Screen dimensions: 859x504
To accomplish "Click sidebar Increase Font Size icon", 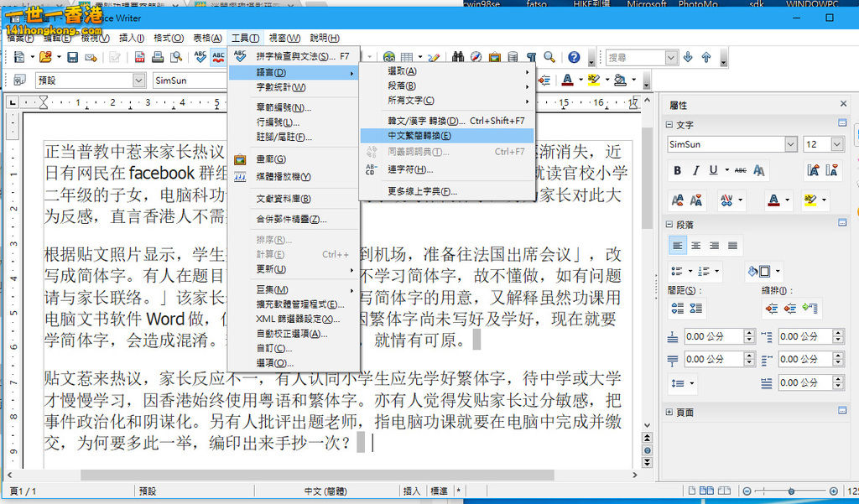I will [813, 170].
